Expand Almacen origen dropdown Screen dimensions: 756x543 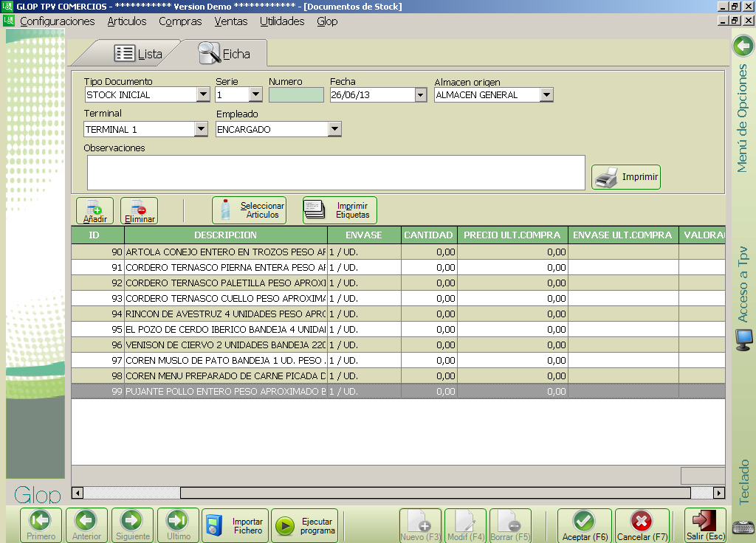[x=546, y=95]
